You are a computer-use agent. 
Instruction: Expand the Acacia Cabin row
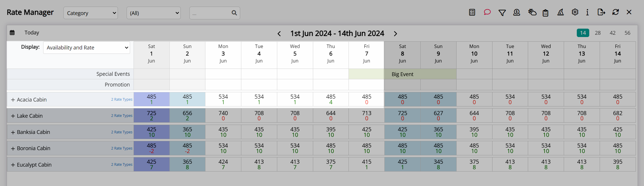pyautogui.click(x=13, y=100)
